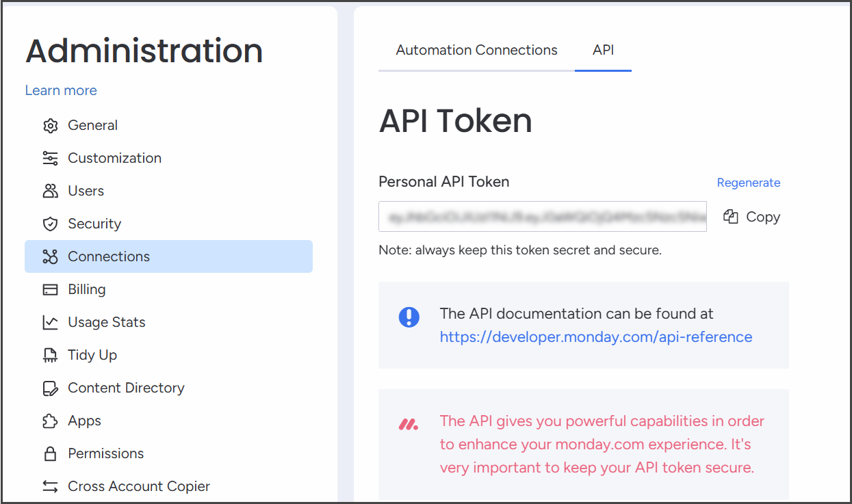Click the Usage Stats chart icon
The image size is (852, 504).
click(x=50, y=323)
